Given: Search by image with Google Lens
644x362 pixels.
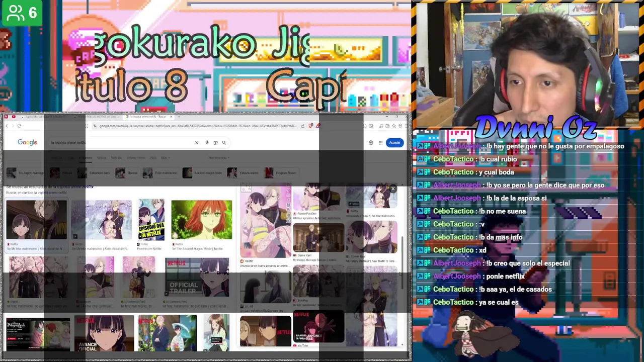Looking at the screenshot, I should click(215, 143).
